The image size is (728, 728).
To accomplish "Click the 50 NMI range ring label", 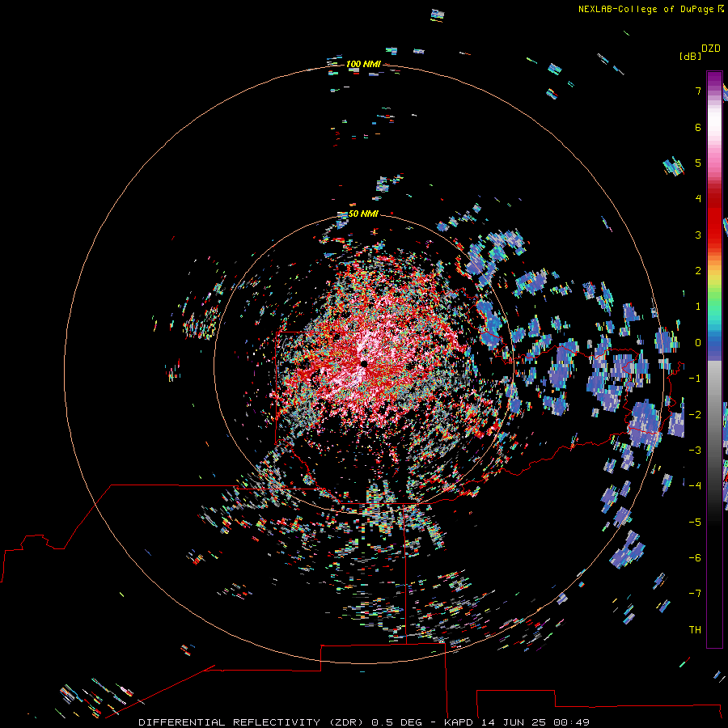I will click(x=363, y=214).
